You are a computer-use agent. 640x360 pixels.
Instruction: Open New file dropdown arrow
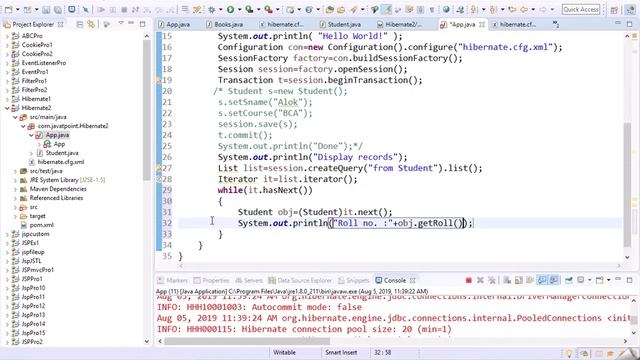click(x=18, y=9)
